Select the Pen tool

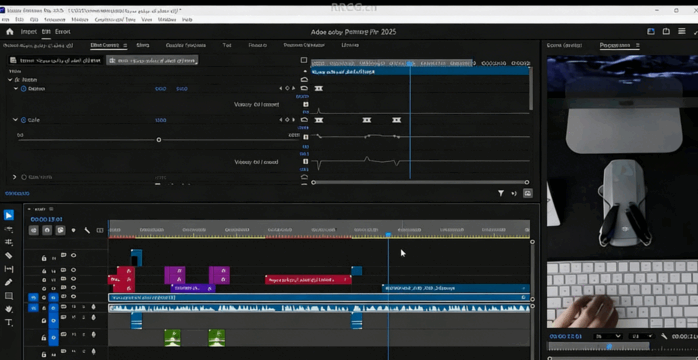pyautogui.click(x=8, y=282)
